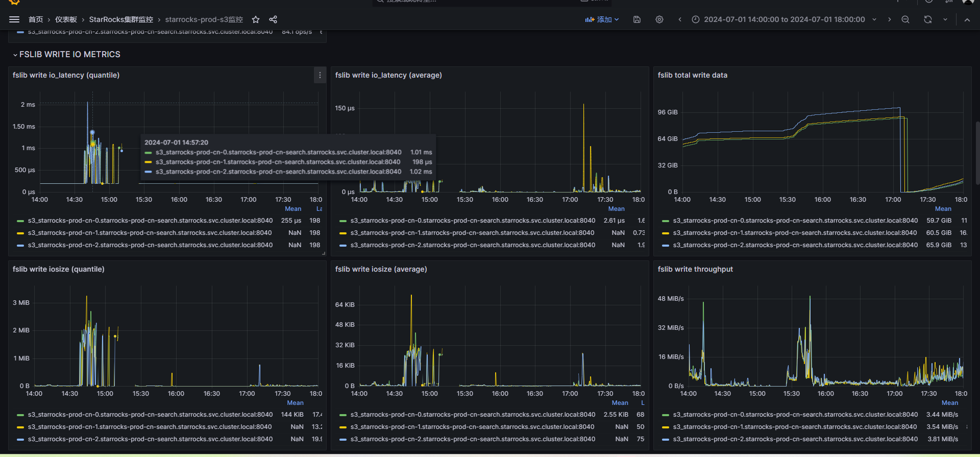980x457 pixels.
Task: Toggle cn-1 series in io_latency quantile legend
Action: 150,233
